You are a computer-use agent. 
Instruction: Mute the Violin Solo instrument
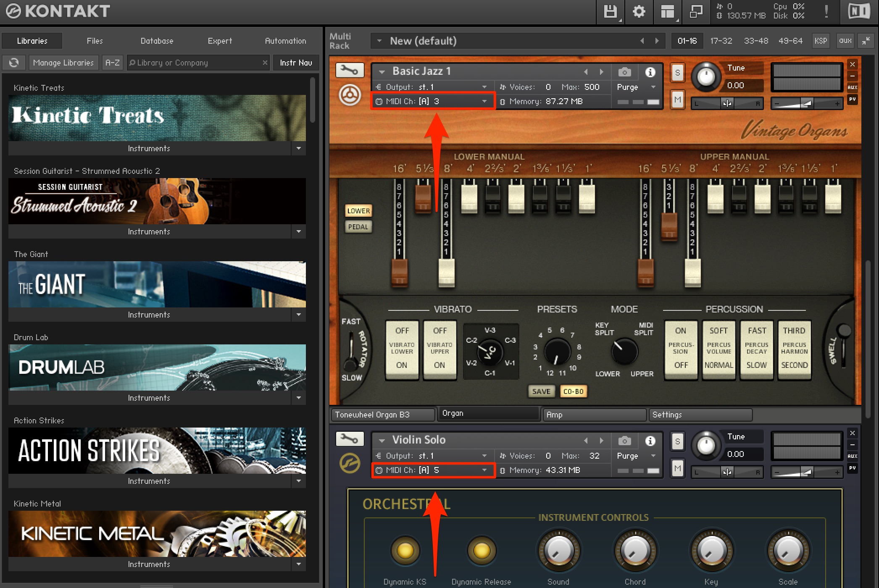tap(677, 468)
